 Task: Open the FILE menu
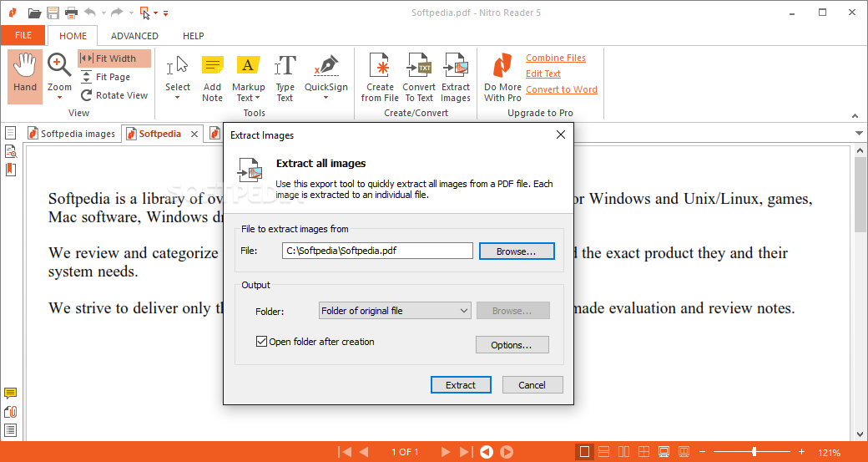point(23,35)
